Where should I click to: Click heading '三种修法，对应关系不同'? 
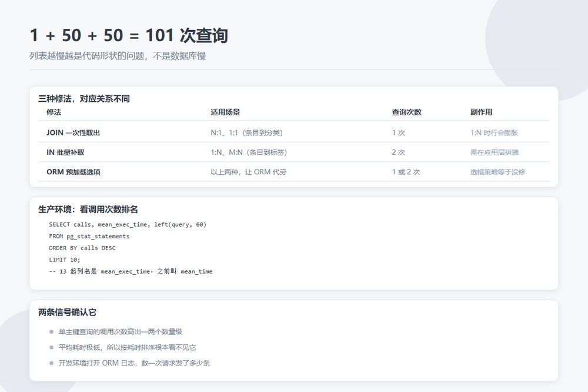pos(84,99)
